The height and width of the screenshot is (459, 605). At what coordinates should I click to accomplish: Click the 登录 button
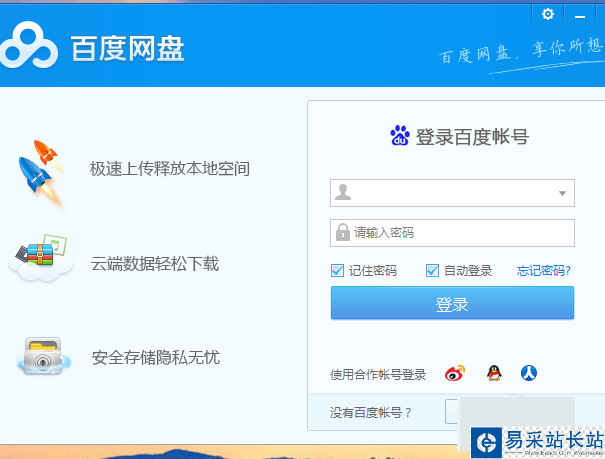[452, 303]
